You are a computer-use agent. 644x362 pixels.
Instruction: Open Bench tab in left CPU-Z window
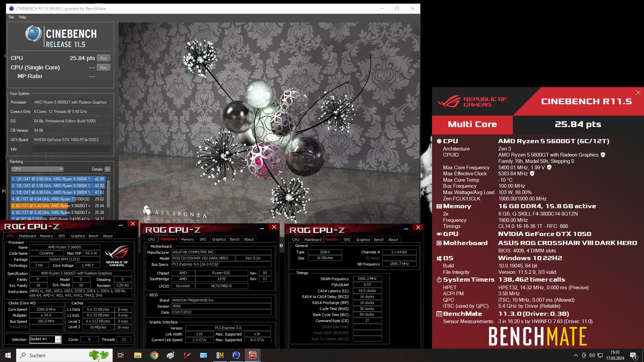[x=93, y=236]
